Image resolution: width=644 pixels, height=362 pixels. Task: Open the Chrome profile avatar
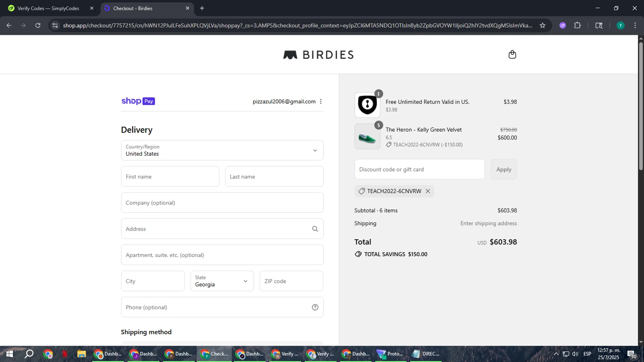pos(620,25)
